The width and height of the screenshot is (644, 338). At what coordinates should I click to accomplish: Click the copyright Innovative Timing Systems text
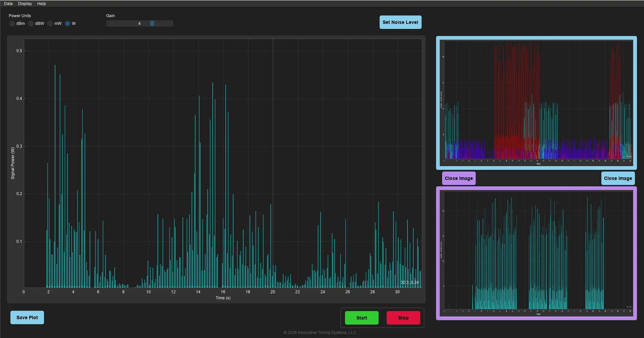[x=320, y=333]
